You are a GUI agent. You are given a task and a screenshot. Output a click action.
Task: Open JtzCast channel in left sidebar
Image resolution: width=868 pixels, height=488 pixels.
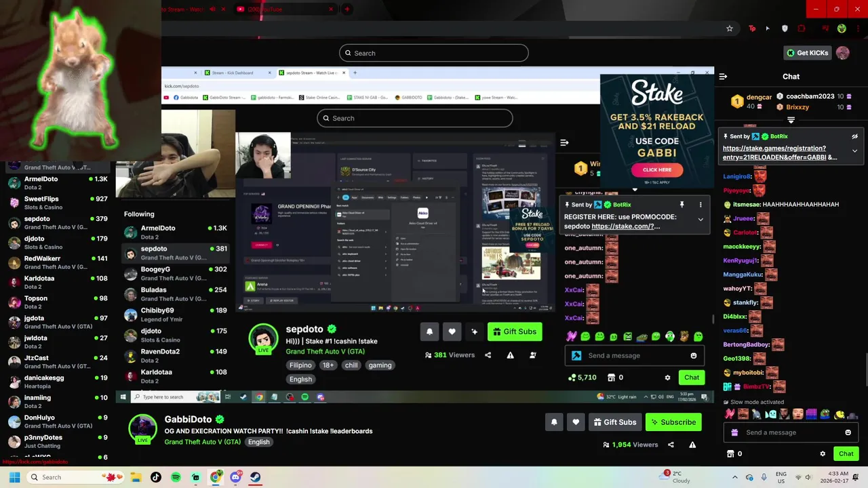click(58, 362)
